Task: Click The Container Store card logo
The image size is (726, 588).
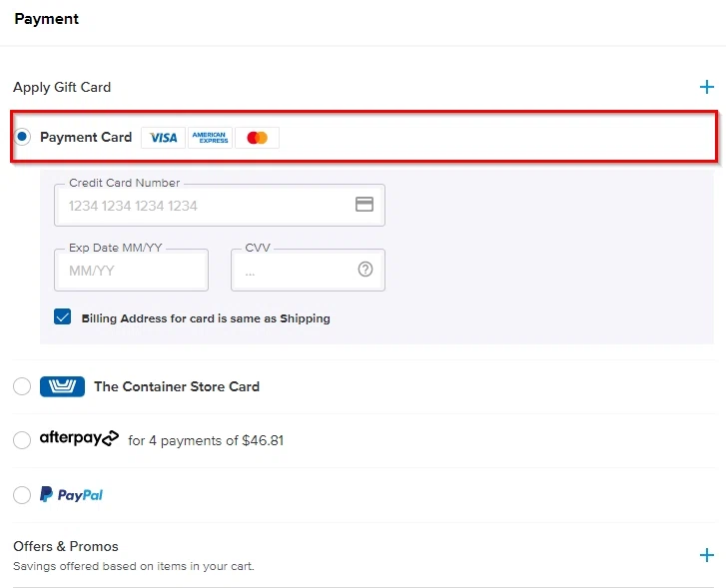Action: 62,386
